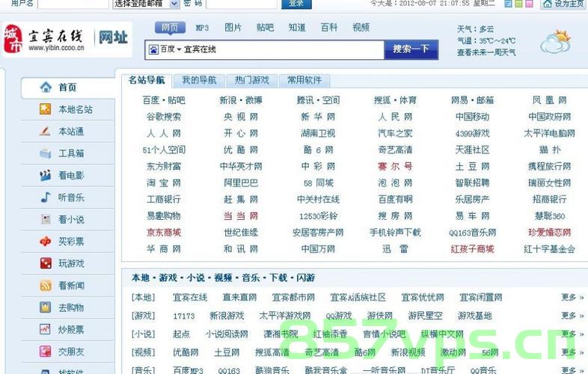The height and width of the screenshot is (374, 588).
Task: Click the 搜索一下 search button
Action: (x=411, y=49)
